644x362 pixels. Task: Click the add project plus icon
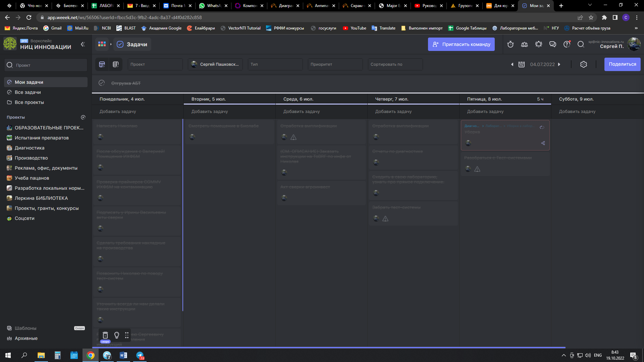(83, 117)
